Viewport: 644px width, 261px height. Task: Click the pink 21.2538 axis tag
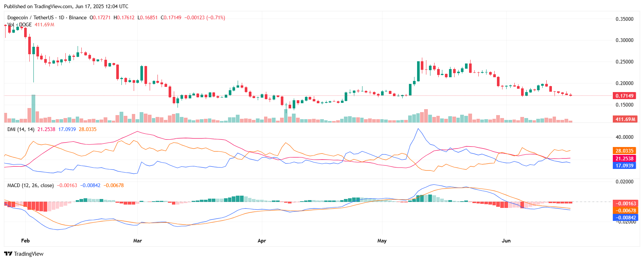(624, 159)
